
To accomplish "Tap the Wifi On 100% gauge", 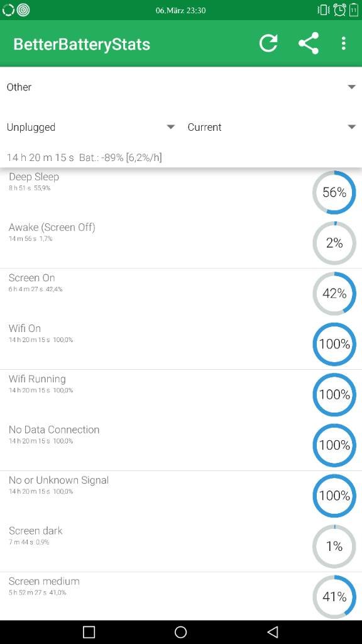I will (334, 344).
